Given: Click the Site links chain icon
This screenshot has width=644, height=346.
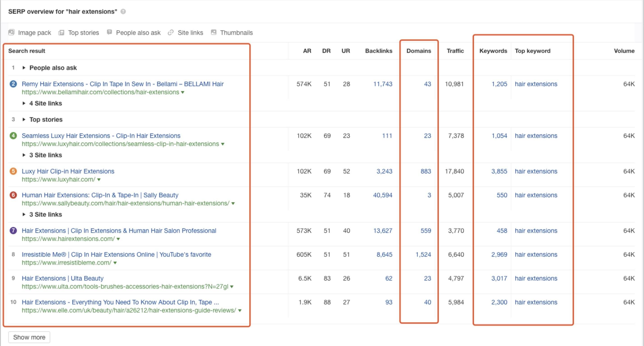Looking at the screenshot, I should coord(171,32).
